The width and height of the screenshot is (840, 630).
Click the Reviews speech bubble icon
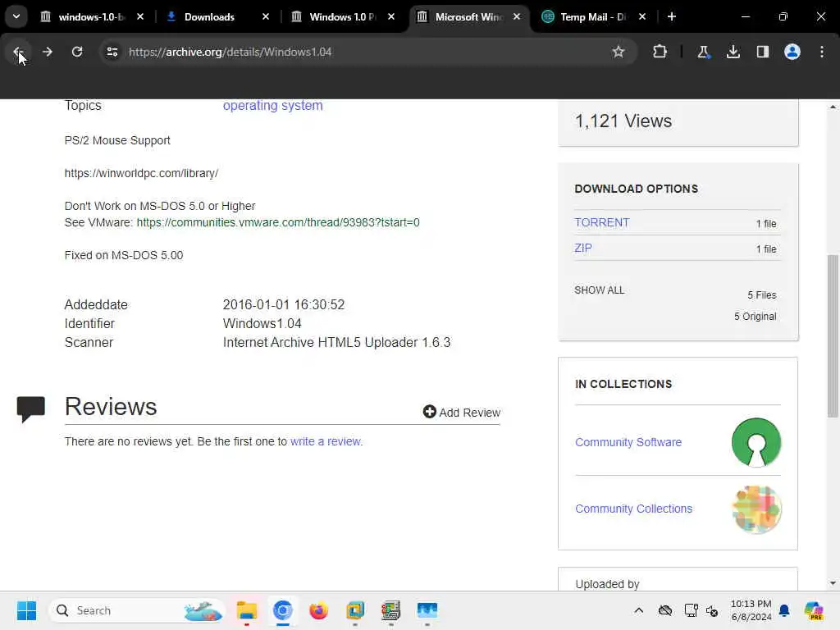[x=30, y=409]
